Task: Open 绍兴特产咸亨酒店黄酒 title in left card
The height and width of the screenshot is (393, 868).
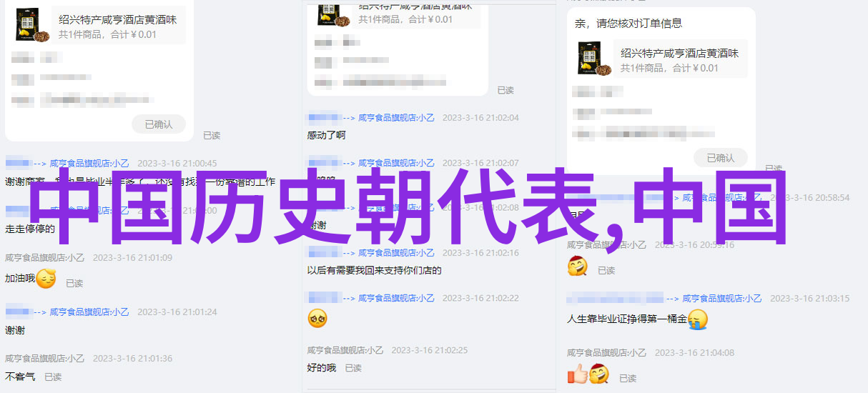Action: click(x=117, y=19)
